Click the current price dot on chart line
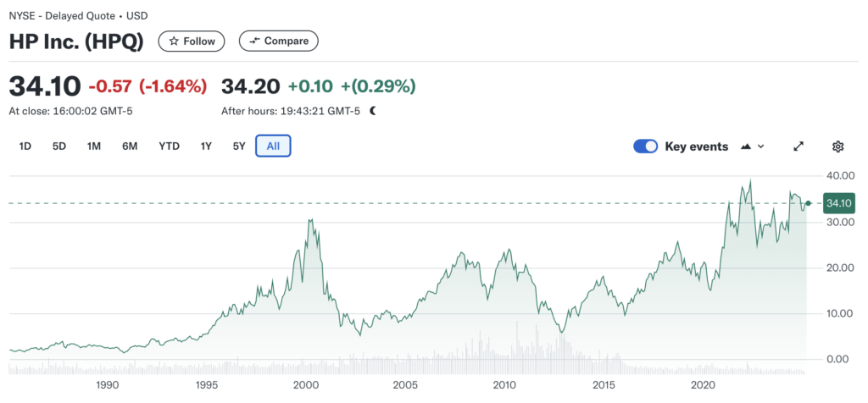Viewport: 868px width, 403px height. coord(809,203)
